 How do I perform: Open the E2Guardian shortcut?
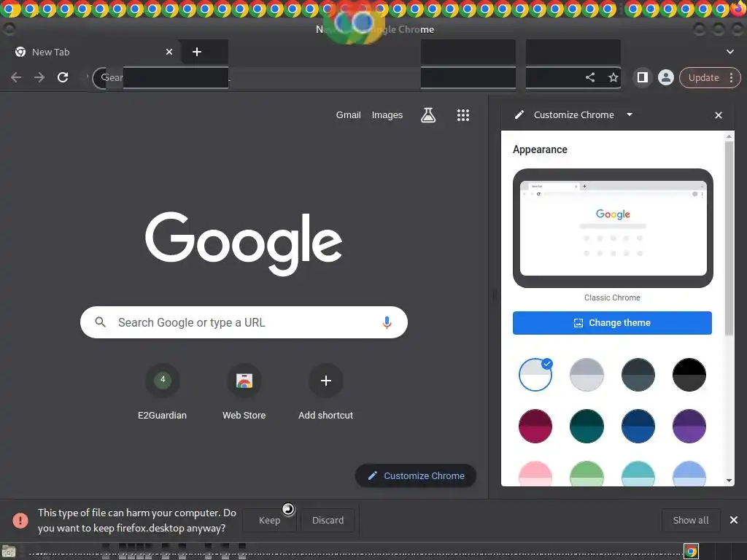163,392
